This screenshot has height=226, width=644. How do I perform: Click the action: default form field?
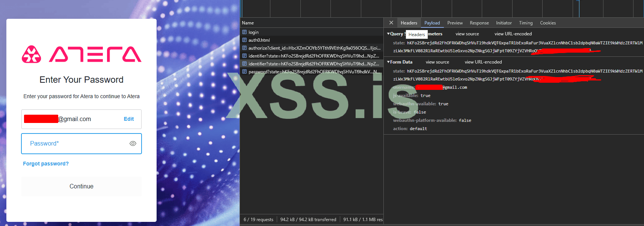(x=410, y=129)
